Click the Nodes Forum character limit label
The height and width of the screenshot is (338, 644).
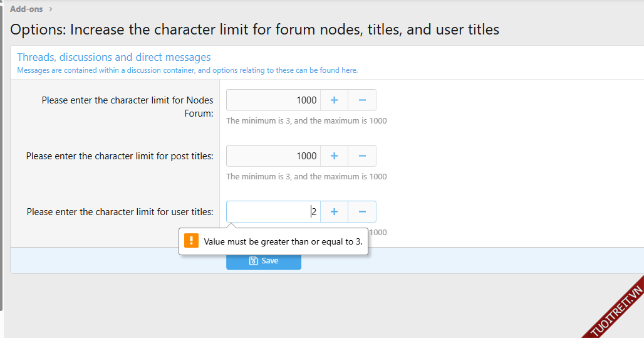click(127, 107)
